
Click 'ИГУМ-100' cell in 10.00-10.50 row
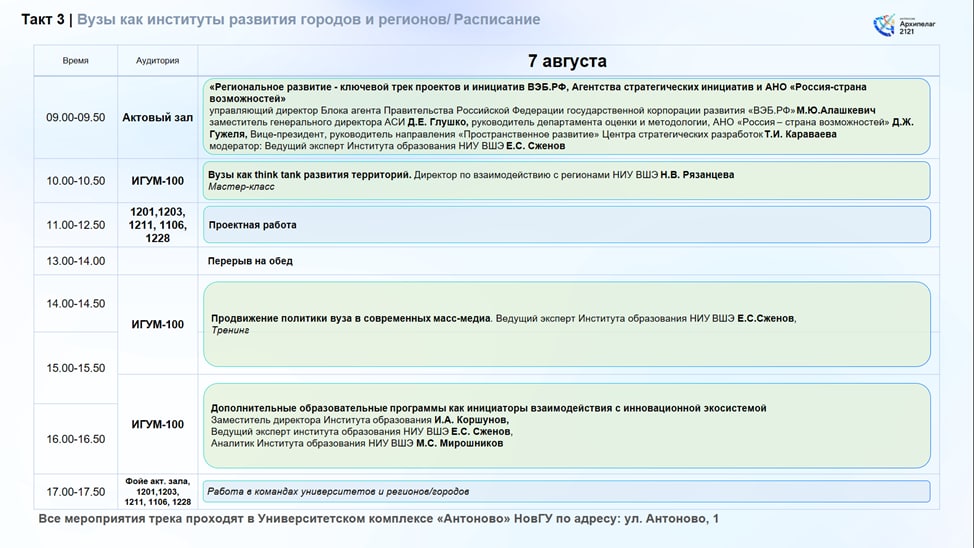[157, 181]
